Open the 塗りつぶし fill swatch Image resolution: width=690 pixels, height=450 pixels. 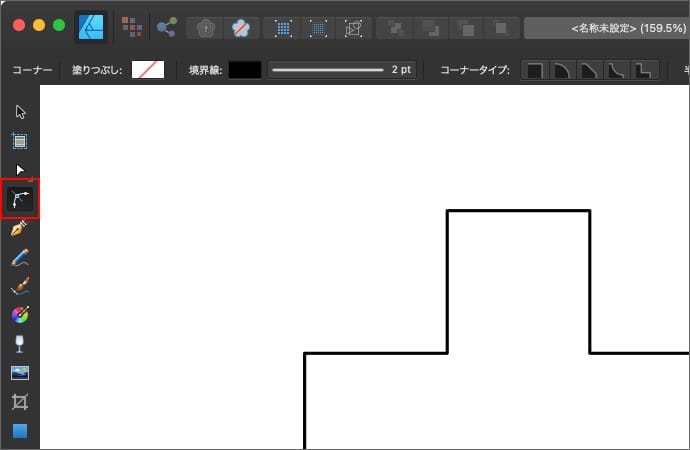pyautogui.click(x=148, y=70)
